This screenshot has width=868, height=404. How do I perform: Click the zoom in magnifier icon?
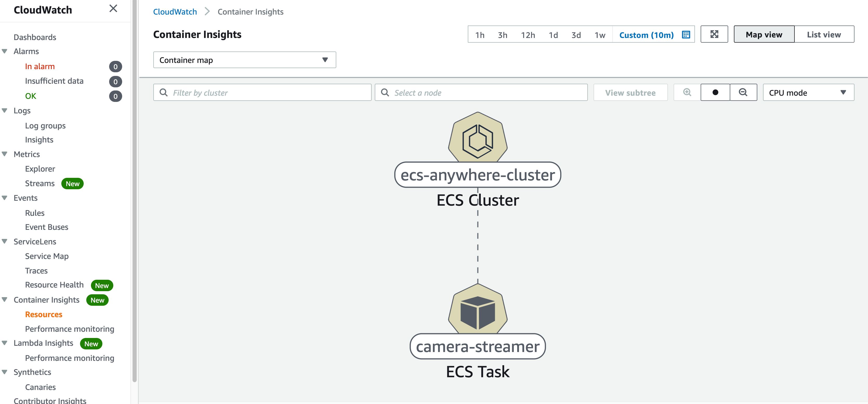pos(687,92)
